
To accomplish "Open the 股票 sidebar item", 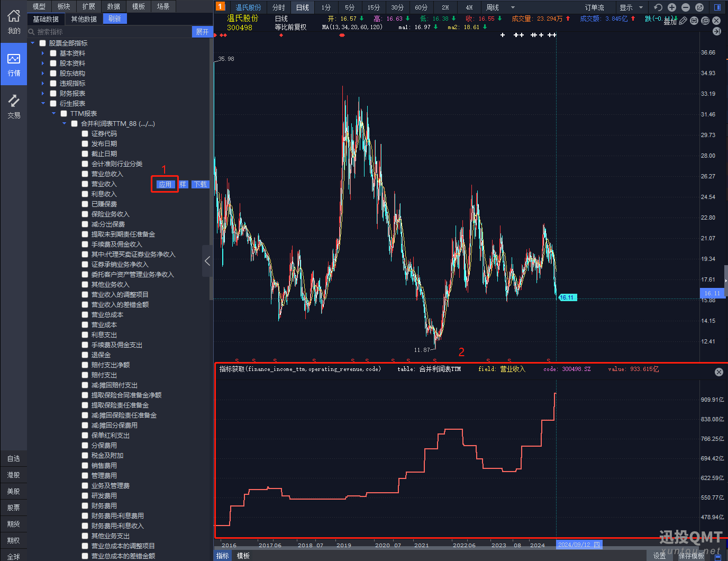I will (14, 508).
